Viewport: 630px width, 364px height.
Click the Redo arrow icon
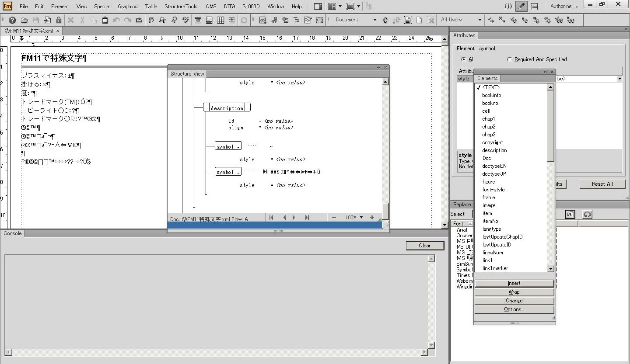[128, 20]
